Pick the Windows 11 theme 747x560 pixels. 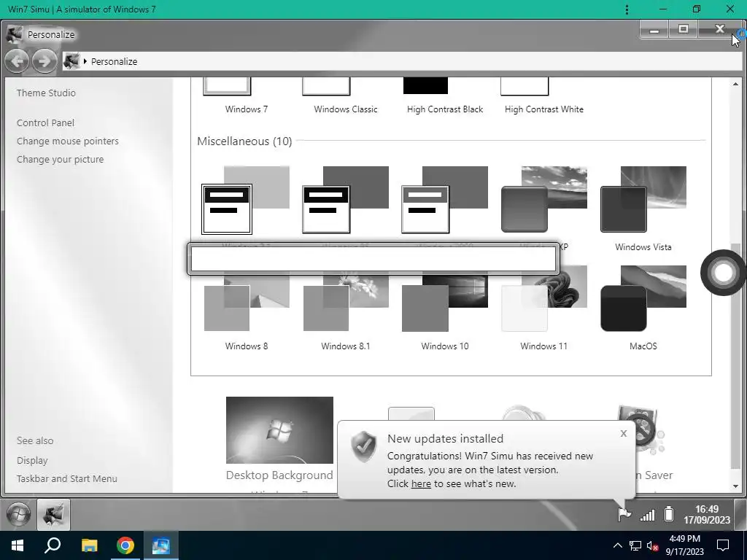[544, 308]
